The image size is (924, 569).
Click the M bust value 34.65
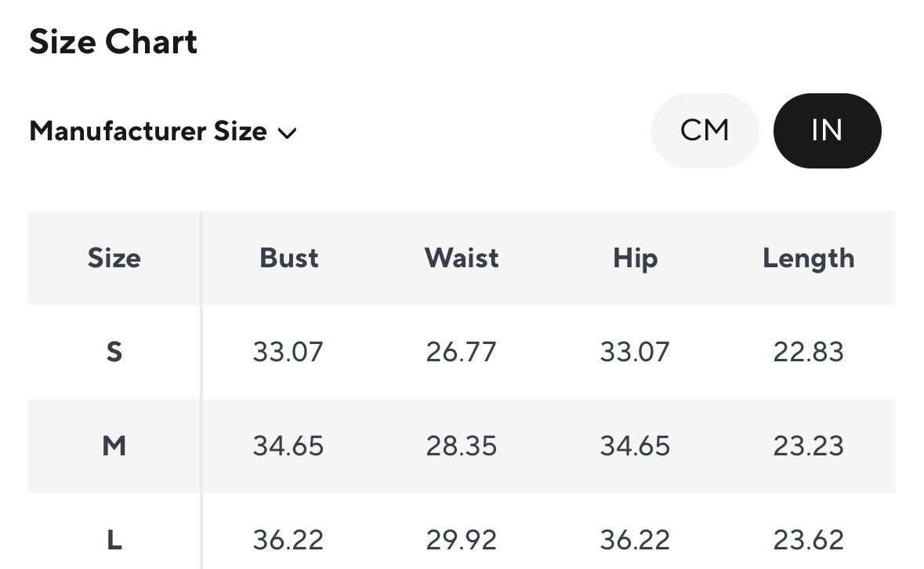[x=288, y=446]
